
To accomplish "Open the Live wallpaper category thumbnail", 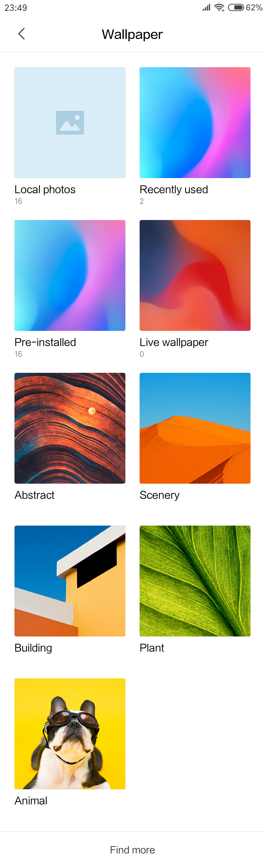I will click(x=195, y=275).
